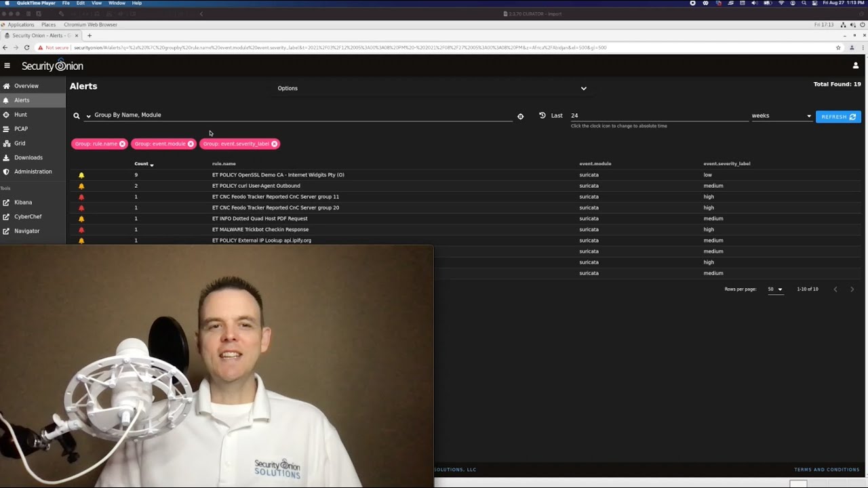The width and height of the screenshot is (868, 488).
Task: Close the Security Onion - Alerts tab
Action: click(x=76, y=35)
